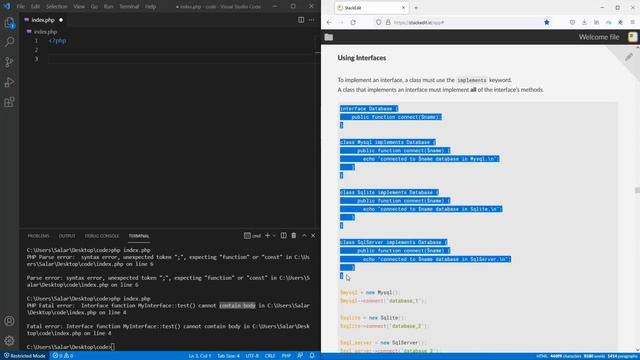640x360 pixels.
Task: Maximize the terminal panel with chevron
Action: (x=304, y=236)
